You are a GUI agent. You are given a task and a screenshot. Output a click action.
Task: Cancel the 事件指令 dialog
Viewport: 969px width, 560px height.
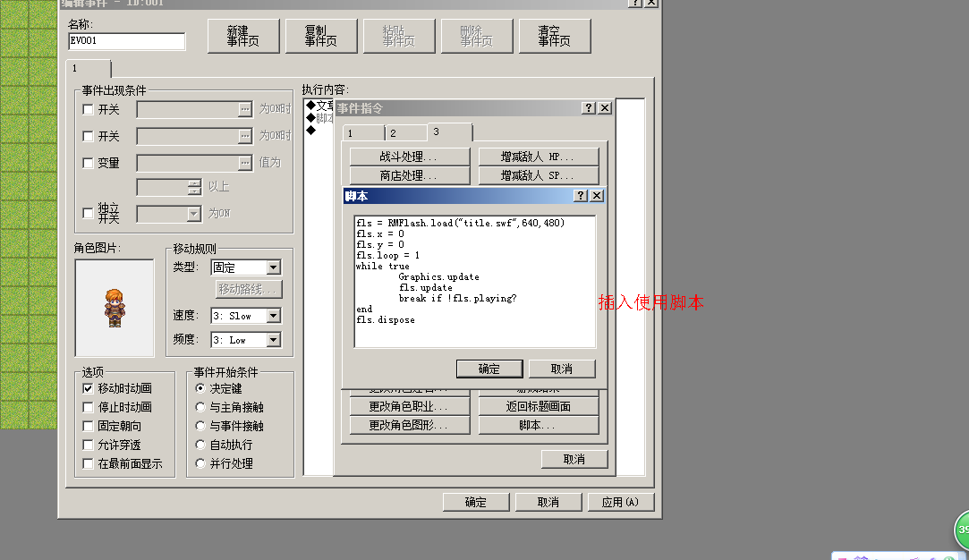574,459
